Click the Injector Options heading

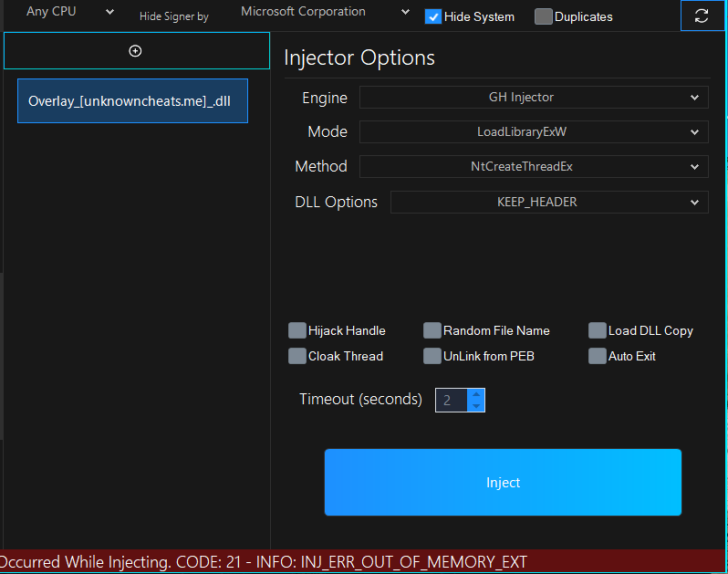tap(359, 58)
